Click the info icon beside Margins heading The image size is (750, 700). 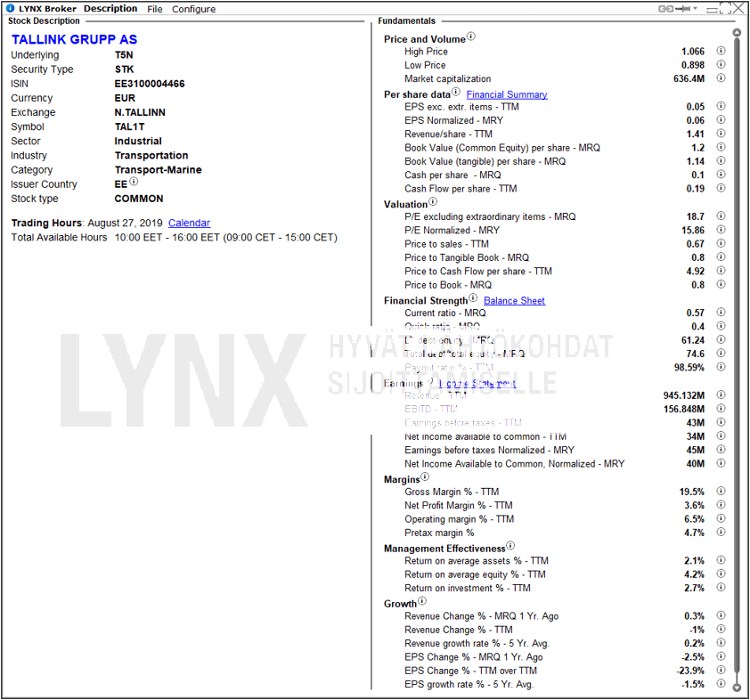pos(425,476)
